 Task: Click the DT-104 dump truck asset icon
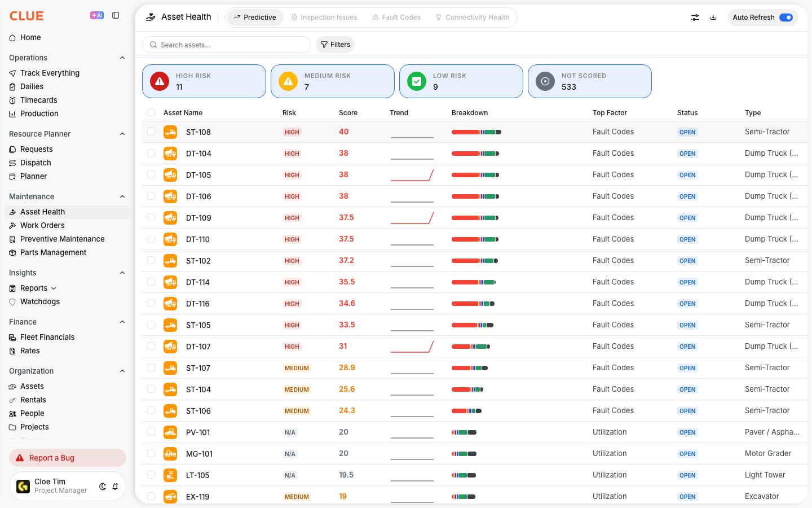pos(170,154)
